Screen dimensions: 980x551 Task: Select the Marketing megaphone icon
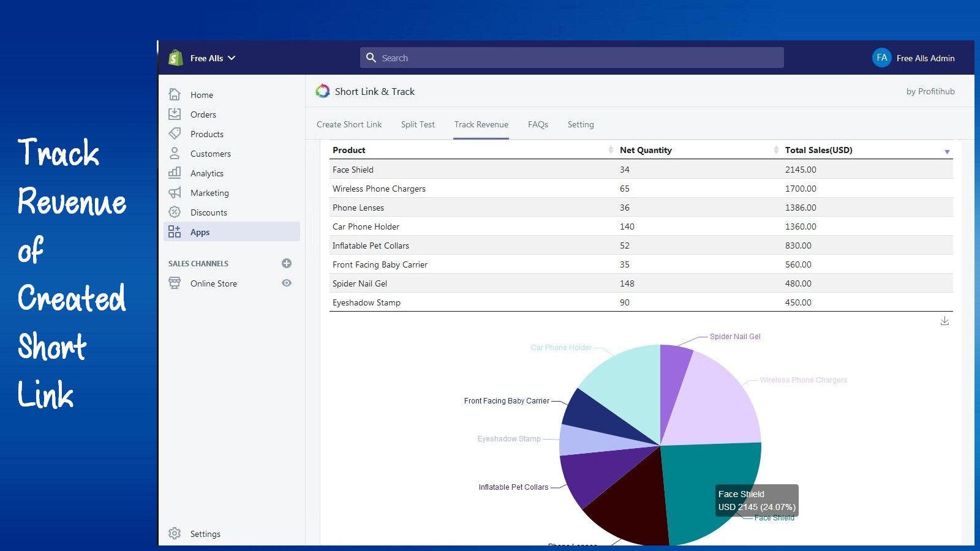pyautogui.click(x=175, y=193)
